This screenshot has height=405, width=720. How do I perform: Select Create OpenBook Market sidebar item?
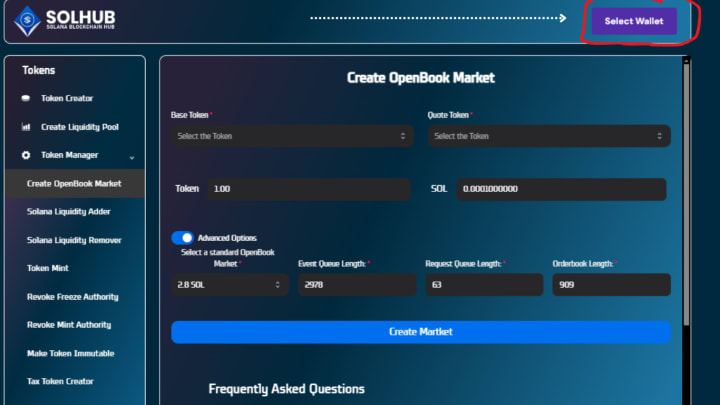[75, 184]
